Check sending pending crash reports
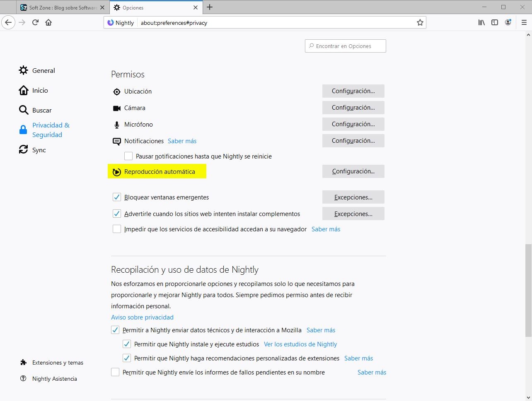 115,372
